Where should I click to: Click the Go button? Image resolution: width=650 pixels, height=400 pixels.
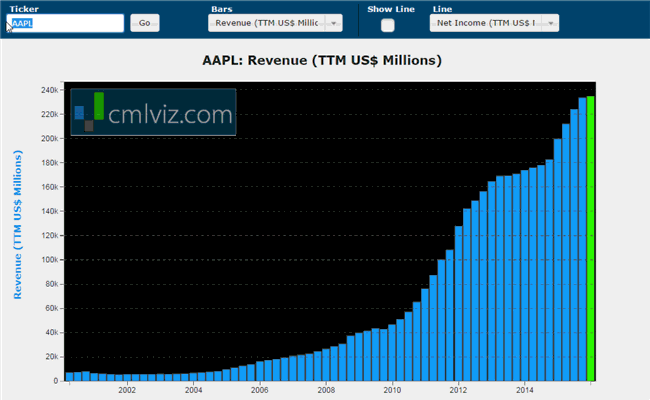(x=145, y=23)
